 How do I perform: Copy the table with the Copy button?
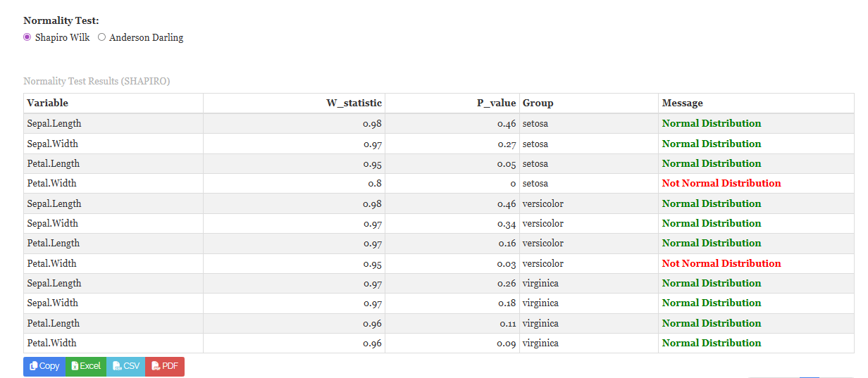pos(44,366)
